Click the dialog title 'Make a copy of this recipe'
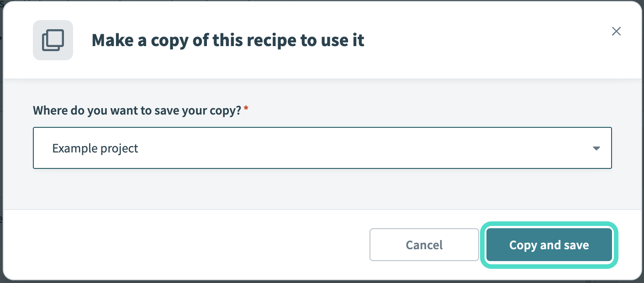Viewport: 644px width, 283px height. tap(228, 40)
